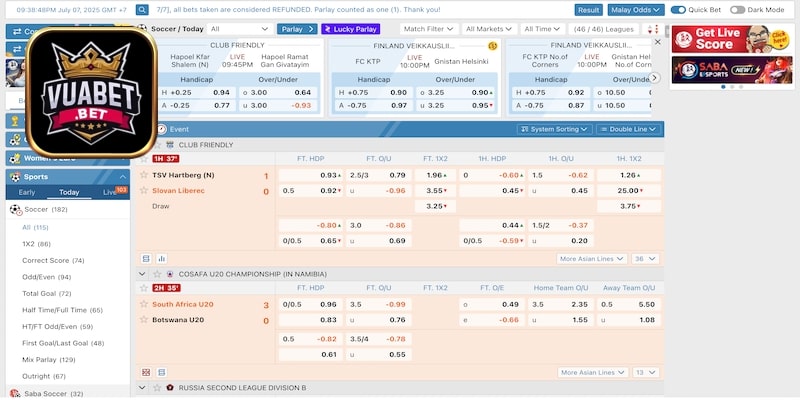The image size is (800, 400).
Task: Open scoreboard icon under Club Friendly match
Action: coord(146,259)
